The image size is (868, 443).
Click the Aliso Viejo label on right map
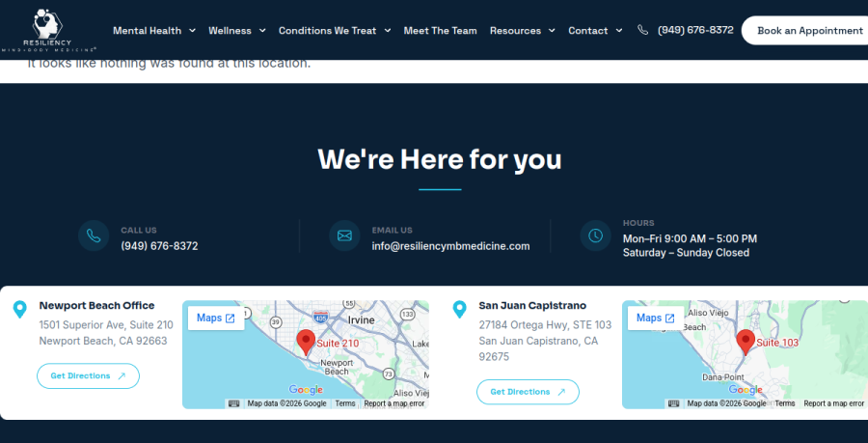(708, 313)
